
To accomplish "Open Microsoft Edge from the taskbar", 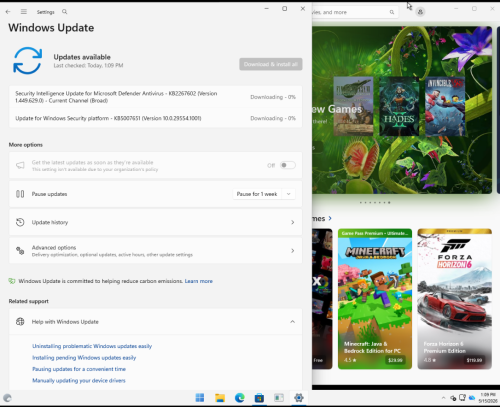I will [240, 398].
